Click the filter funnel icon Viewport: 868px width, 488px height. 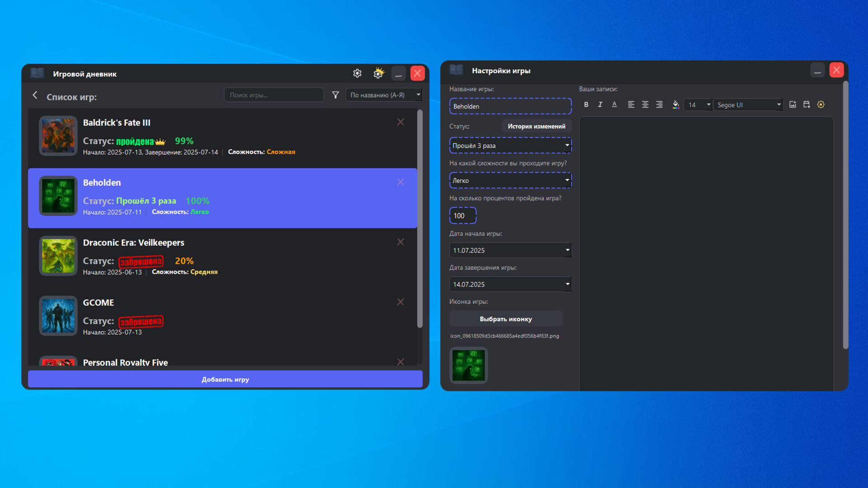(335, 95)
